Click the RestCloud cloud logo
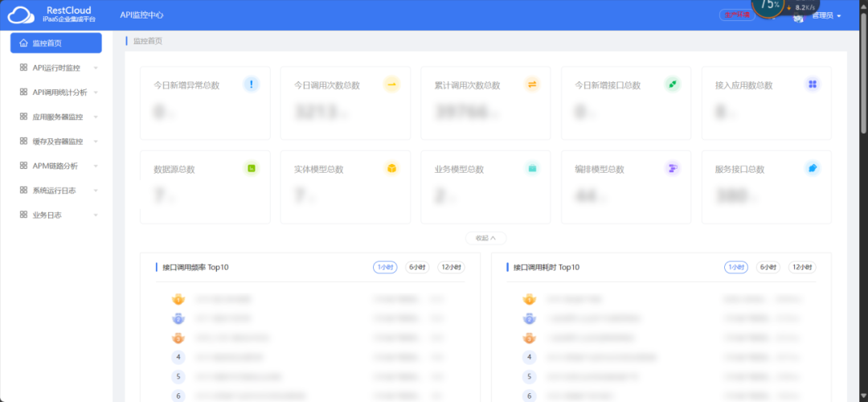 pos(21,15)
